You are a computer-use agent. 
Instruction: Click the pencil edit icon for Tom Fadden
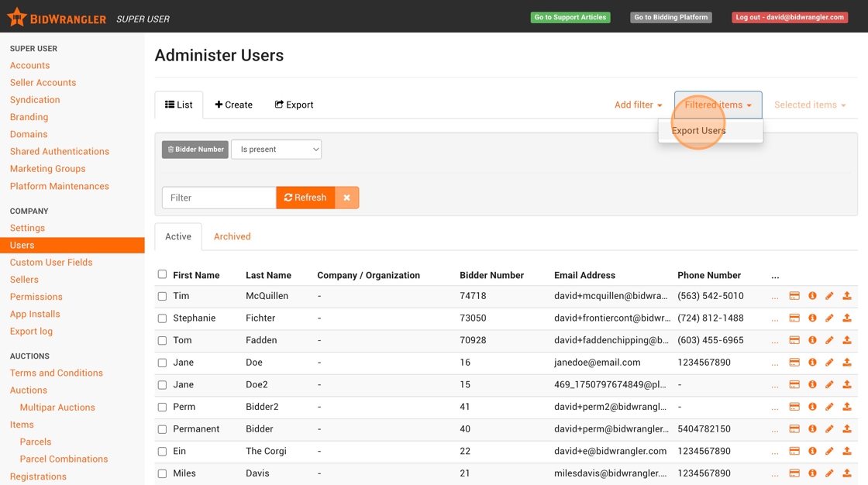(x=829, y=340)
